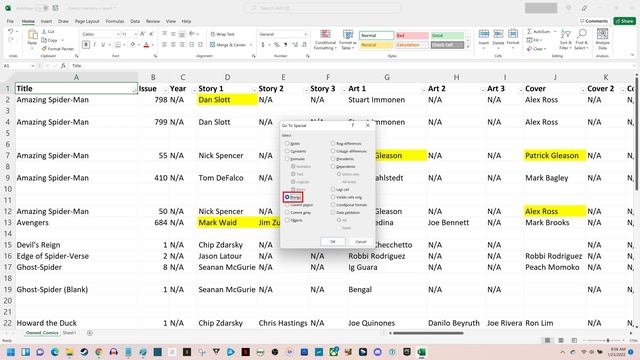
Task: Click Format as Table icon
Action: (x=348, y=35)
